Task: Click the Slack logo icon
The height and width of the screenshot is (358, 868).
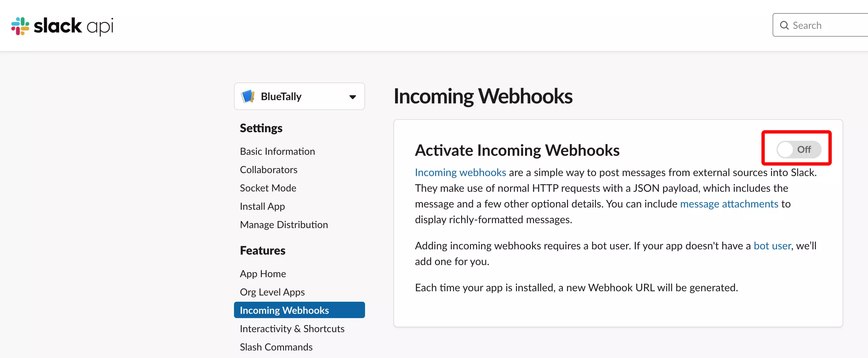Action: point(20,26)
